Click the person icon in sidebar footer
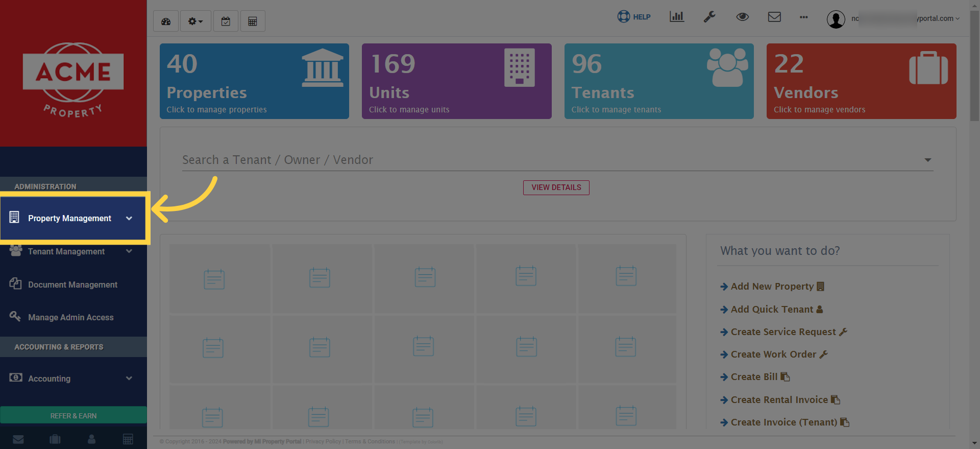980x449 pixels. tap(92, 439)
